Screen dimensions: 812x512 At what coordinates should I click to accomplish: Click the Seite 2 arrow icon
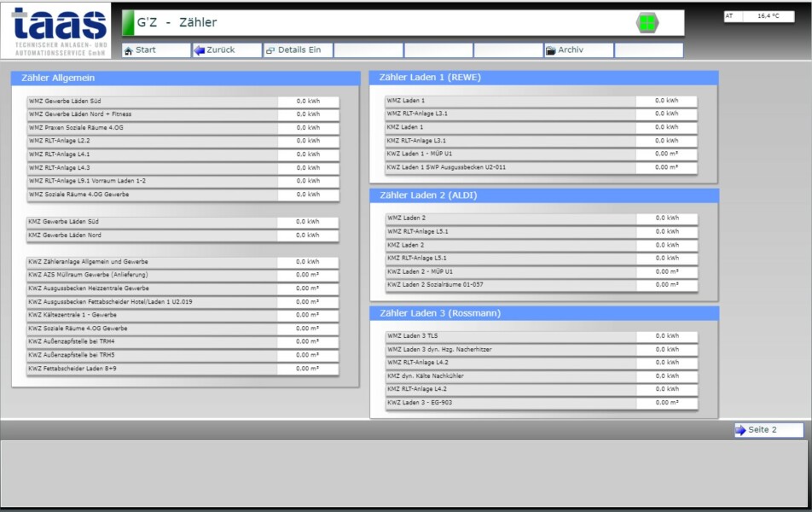[x=740, y=430]
